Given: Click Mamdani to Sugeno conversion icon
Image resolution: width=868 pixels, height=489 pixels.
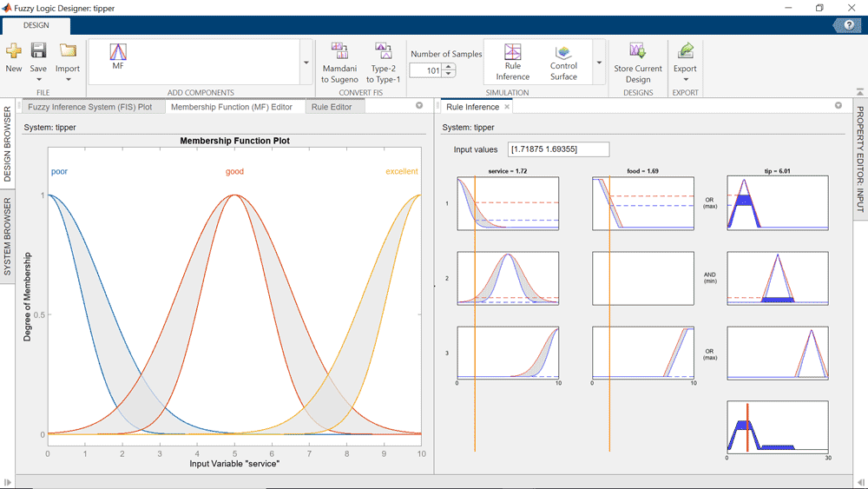Looking at the screenshot, I should [x=339, y=51].
